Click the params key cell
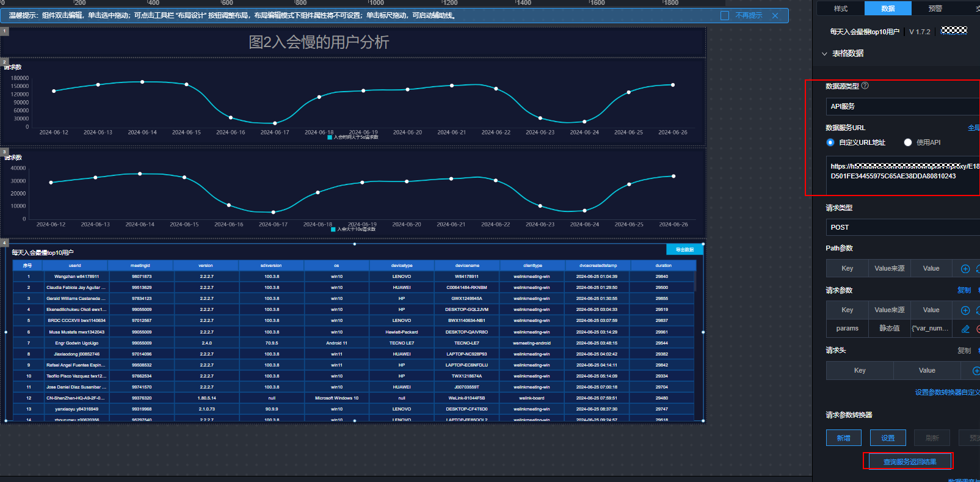The height and width of the screenshot is (482, 980). tap(848, 329)
